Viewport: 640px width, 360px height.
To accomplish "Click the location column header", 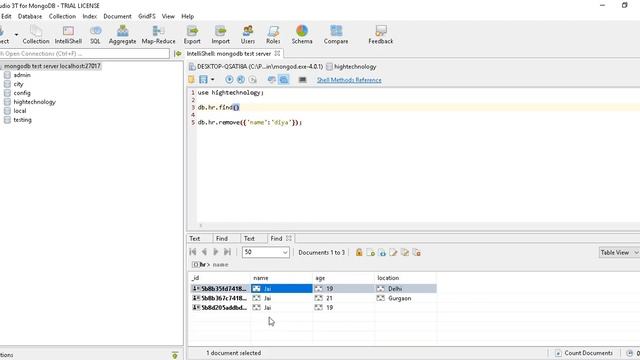I will point(405,278).
